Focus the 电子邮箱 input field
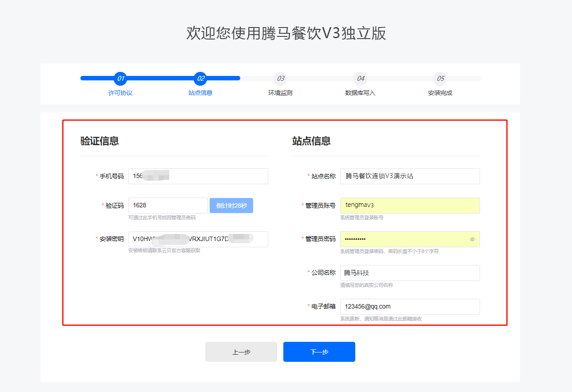The height and width of the screenshot is (392, 572). [x=410, y=307]
